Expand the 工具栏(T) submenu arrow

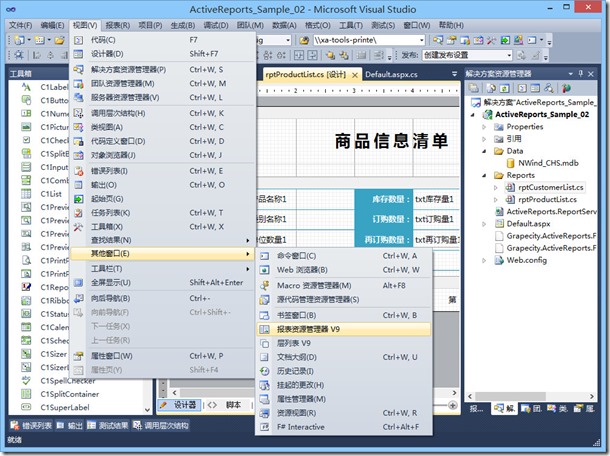(x=248, y=269)
